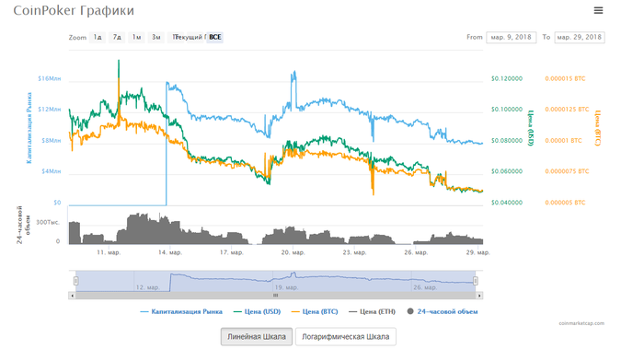Click the 14. мар. x-axis label
Image resolution: width=644 pixels, height=361 pixels.
point(170,252)
